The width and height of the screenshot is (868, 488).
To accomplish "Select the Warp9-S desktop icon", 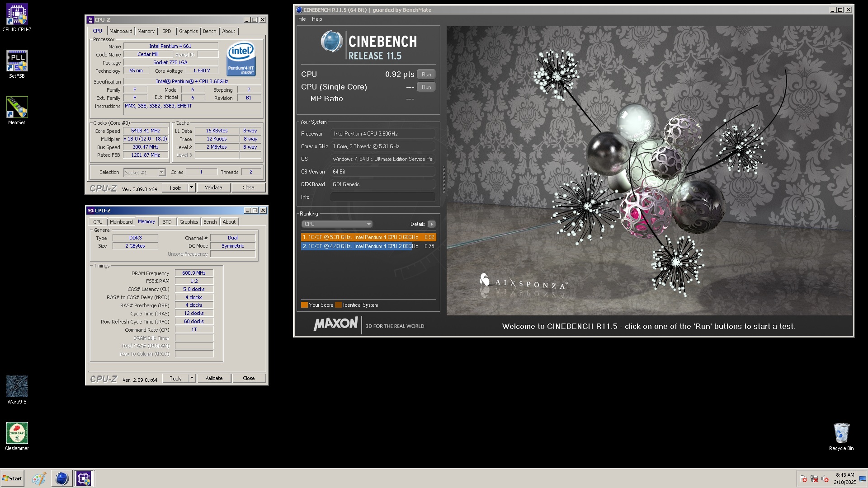I will [17, 389].
